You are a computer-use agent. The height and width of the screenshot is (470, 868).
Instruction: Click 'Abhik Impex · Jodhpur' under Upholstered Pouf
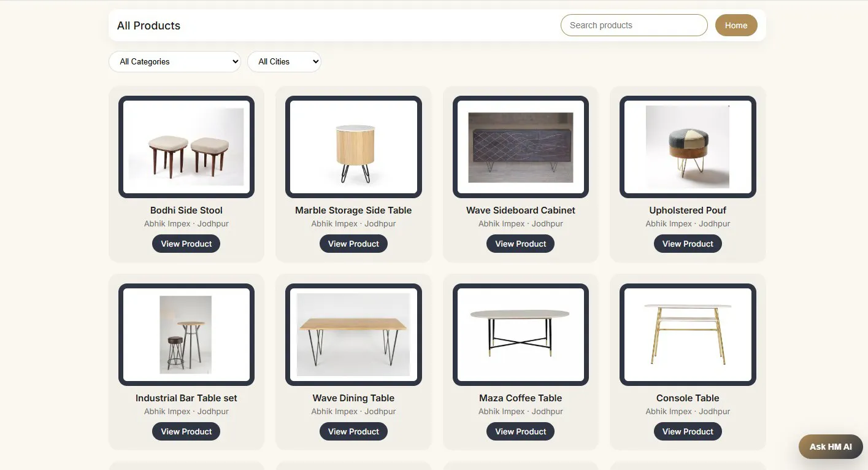tap(688, 224)
